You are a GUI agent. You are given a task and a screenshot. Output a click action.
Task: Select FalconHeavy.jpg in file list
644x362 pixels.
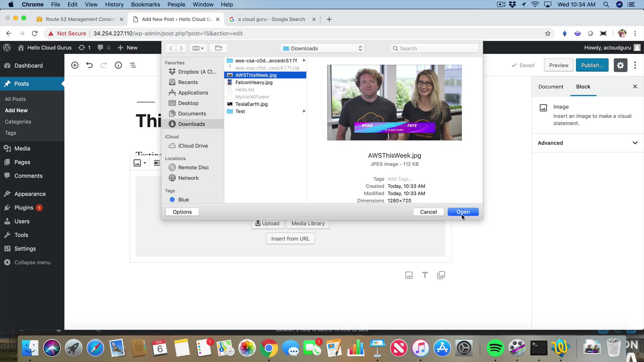tap(254, 82)
